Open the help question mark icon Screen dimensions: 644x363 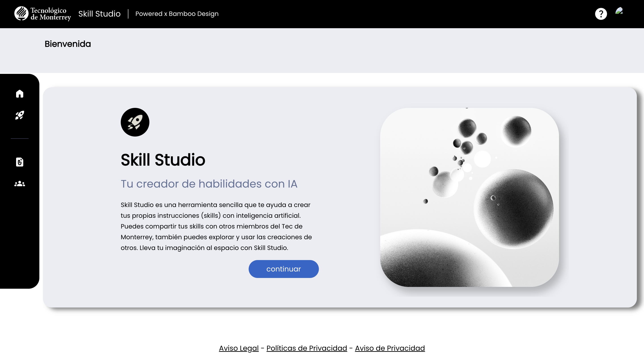[601, 14]
